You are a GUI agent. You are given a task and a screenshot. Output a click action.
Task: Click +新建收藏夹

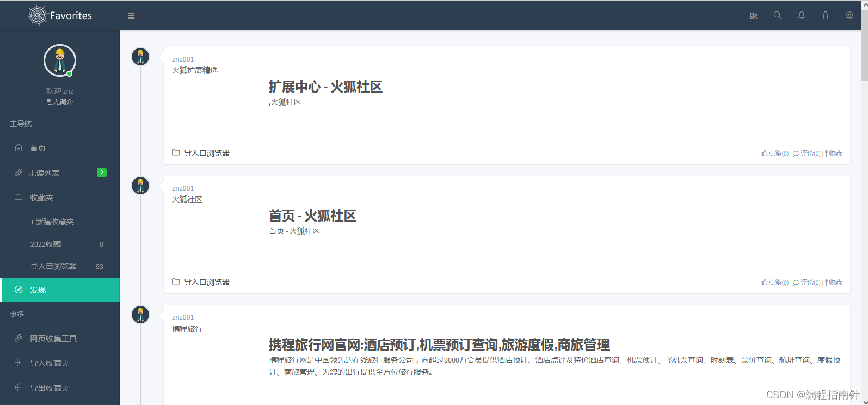(52, 222)
